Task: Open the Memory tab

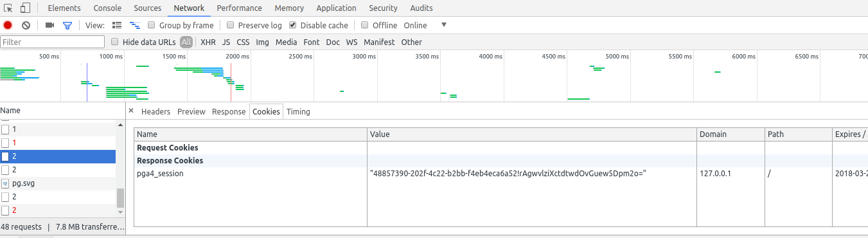Action: click(x=289, y=8)
